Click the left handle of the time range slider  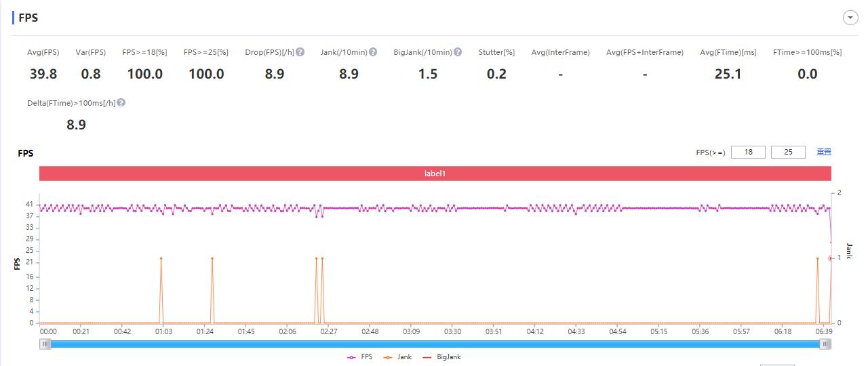tap(45, 344)
